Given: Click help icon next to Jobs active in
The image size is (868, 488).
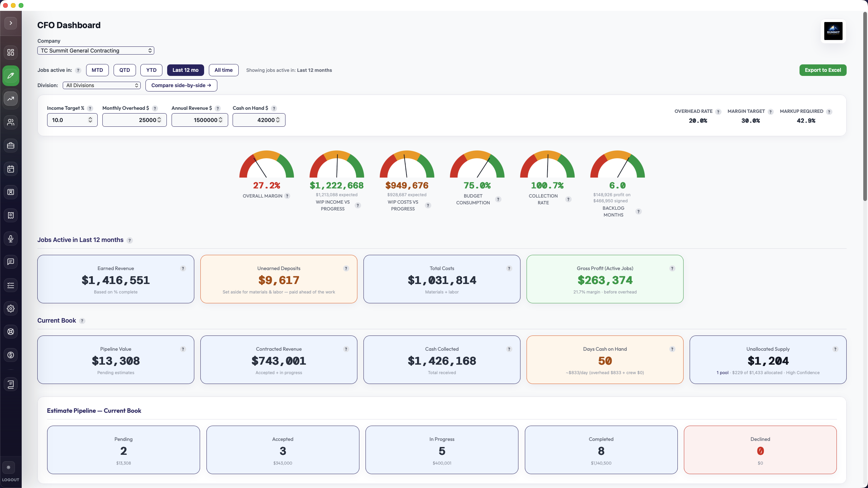Looking at the screenshot, I should 78,70.
